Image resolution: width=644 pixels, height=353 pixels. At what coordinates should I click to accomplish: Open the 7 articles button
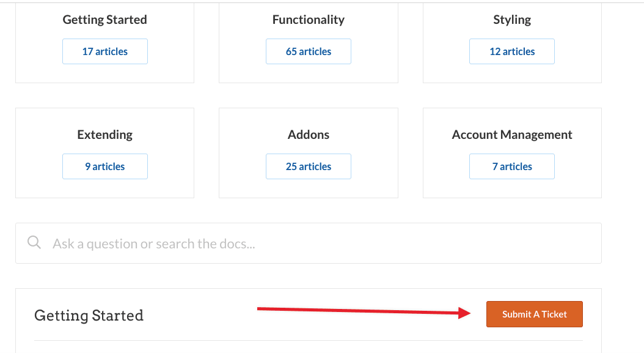pyautogui.click(x=512, y=166)
